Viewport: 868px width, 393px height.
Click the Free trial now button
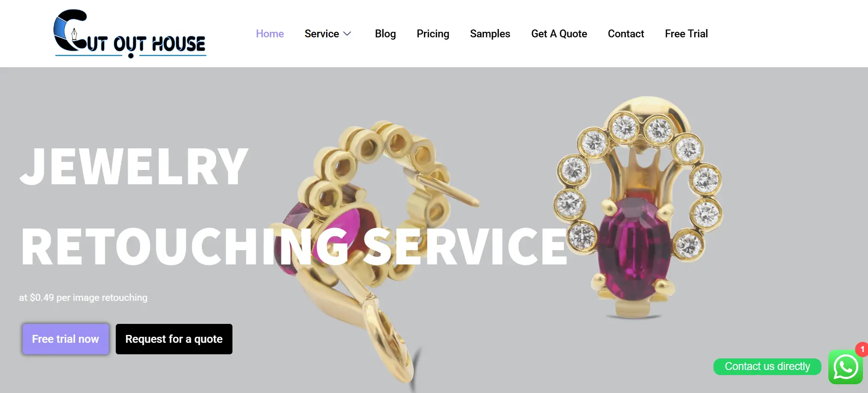pos(65,339)
